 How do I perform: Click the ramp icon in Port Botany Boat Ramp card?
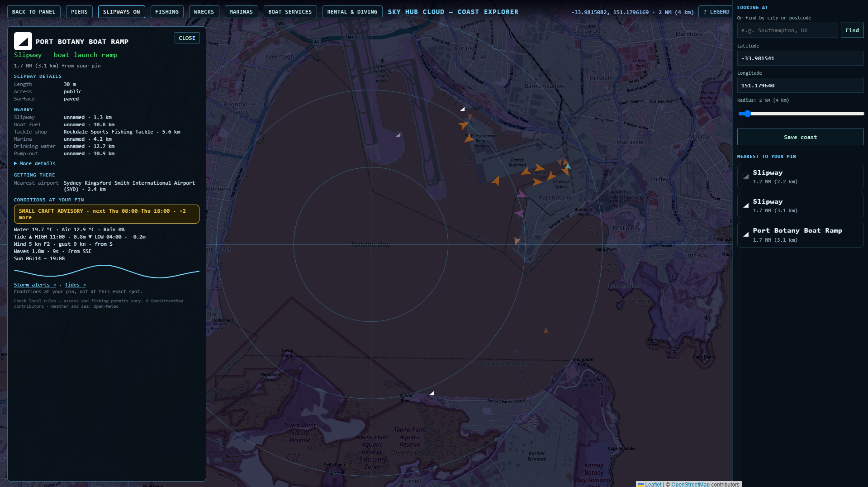click(x=746, y=234)
